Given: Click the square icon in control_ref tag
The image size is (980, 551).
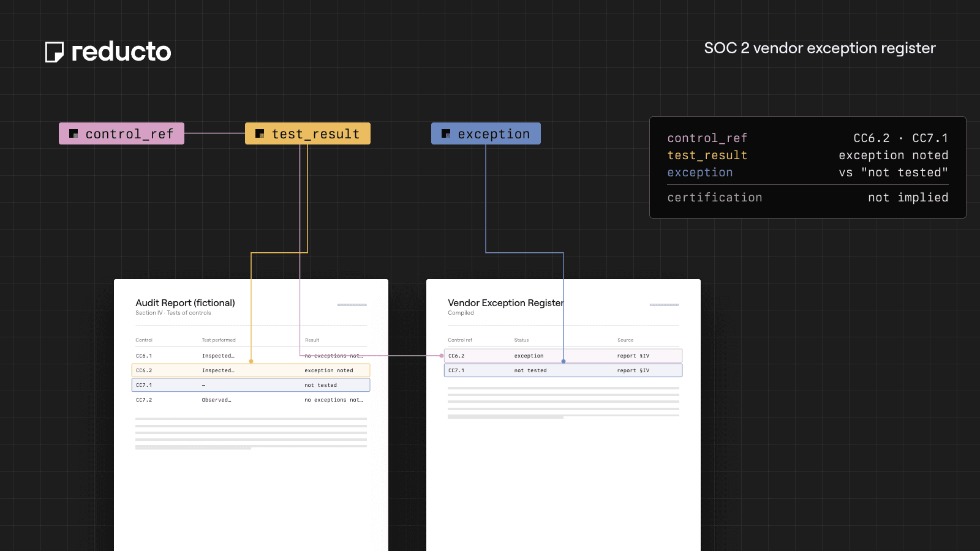Looking at the screenshot, I should pos(73,133).
